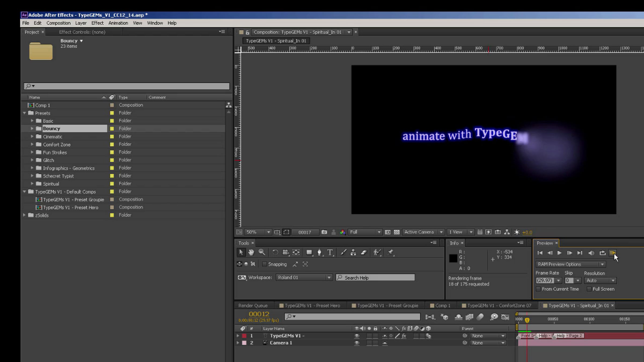The image size is (644, 362).
Task: Click the 00012 current time display
Action: (259, 314)
